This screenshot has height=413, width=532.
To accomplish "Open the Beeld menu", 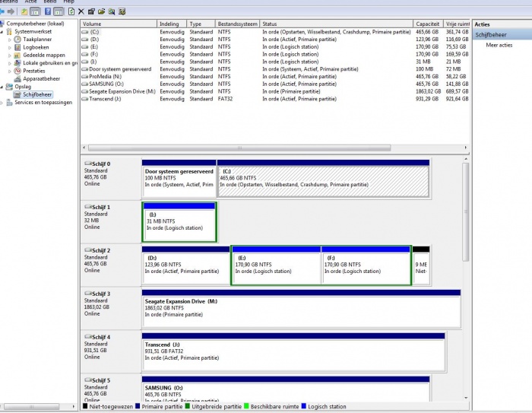I will (49, 2).
